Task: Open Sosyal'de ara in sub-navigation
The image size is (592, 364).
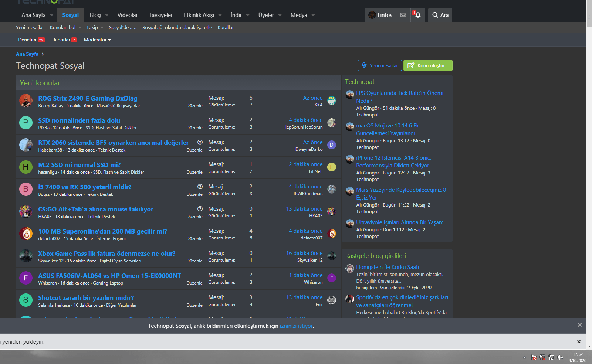Action: coord(123,27)
